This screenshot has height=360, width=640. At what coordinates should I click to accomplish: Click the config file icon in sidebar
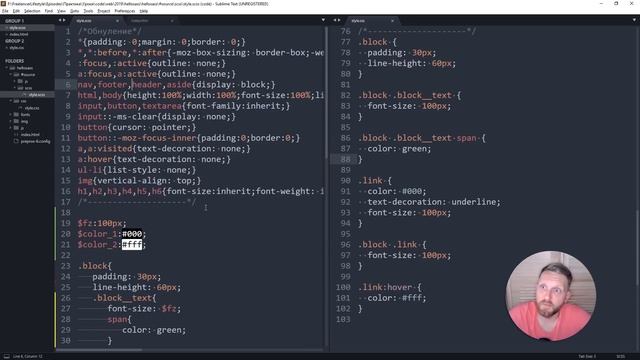tap(16, 141)
